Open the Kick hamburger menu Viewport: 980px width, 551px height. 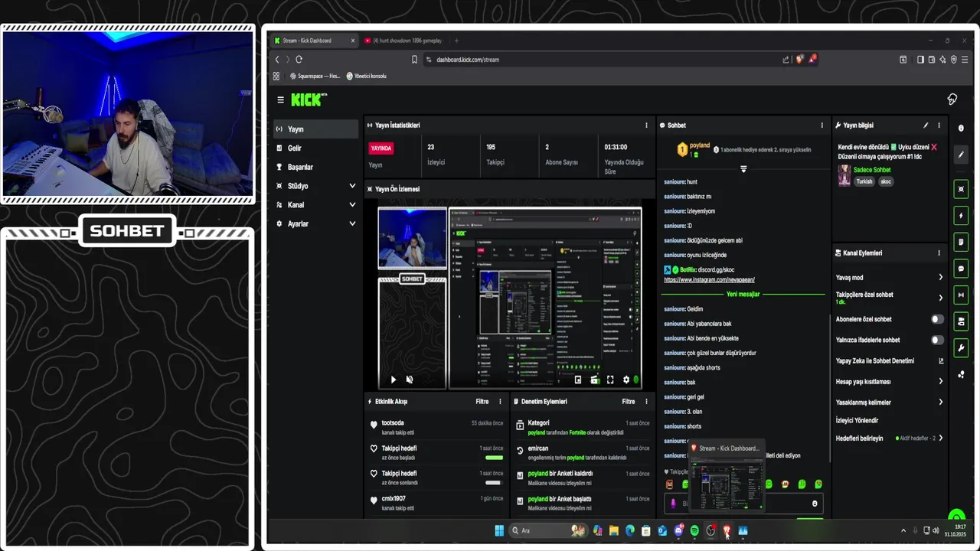[x=280, y=99]
